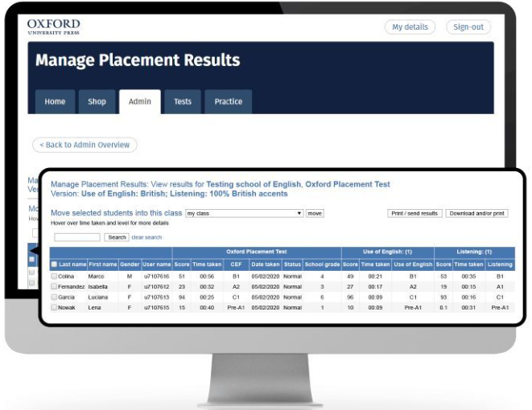Click the user name u7107613
Viewport: 532px width, 410px height.
click(x=156, y=297)
